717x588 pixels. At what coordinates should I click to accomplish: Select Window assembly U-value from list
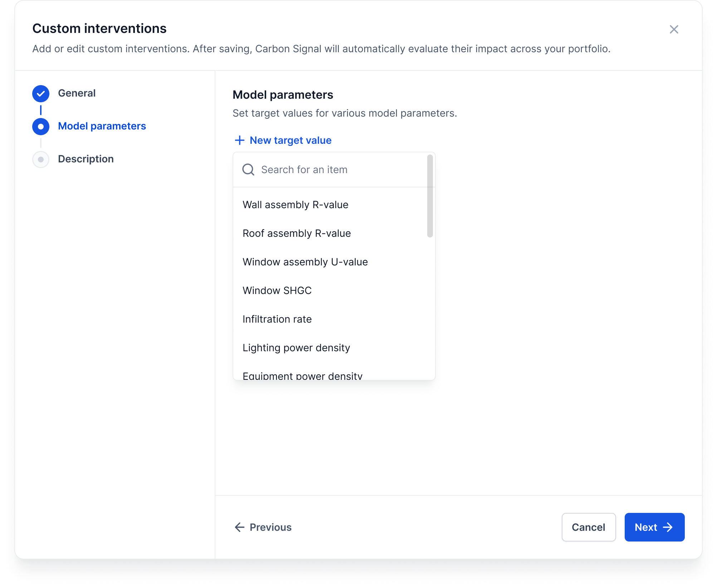click(x=305, y=262)
